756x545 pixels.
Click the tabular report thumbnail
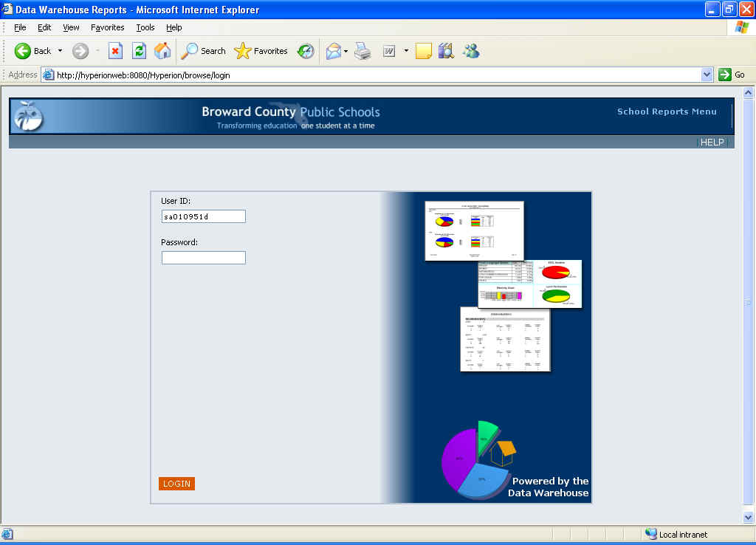(x=505, y=340)
